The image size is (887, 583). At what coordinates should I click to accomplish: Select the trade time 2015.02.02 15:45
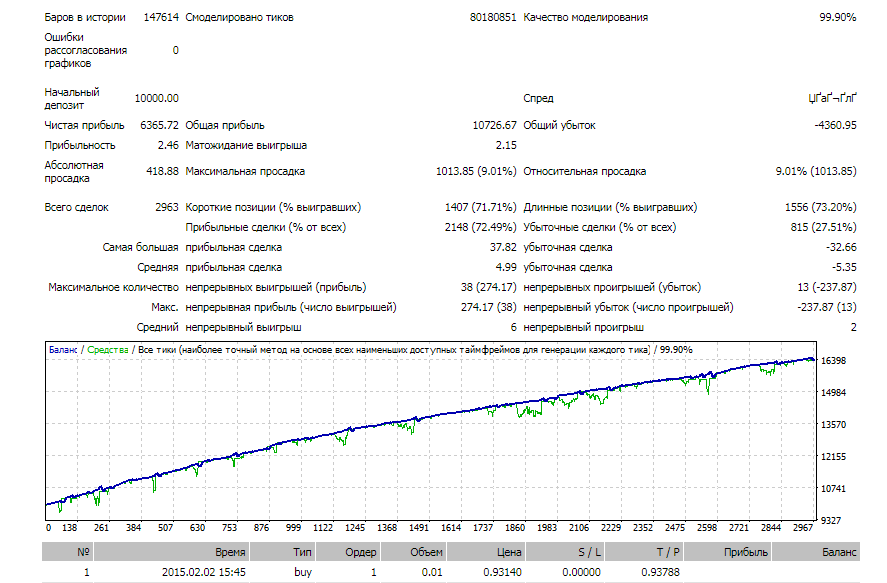(x=204, y=572)
